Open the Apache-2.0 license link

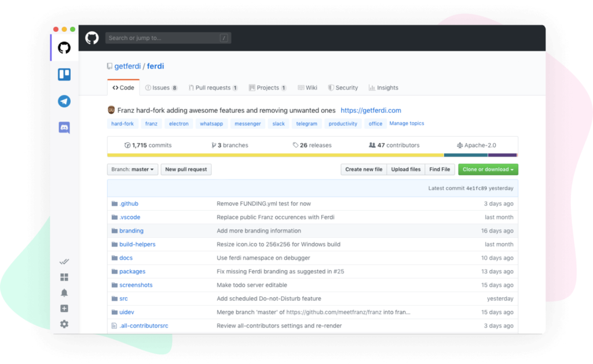click(x=477, y=145)
